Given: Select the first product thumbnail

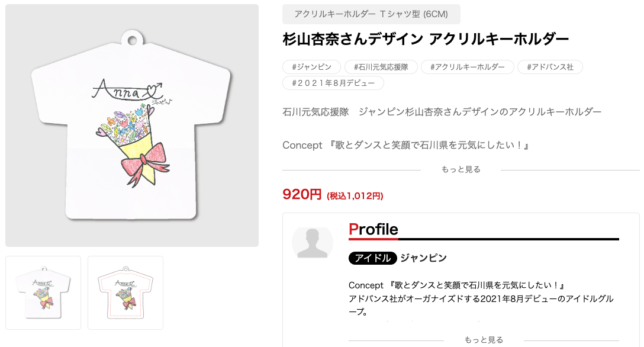Looking at the screenshot, I should point(43,292).
